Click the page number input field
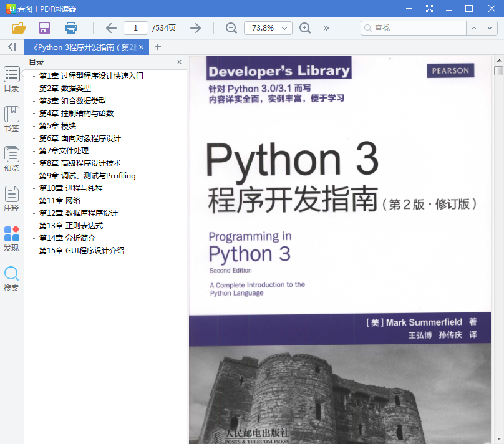 [x=135, y=28]
